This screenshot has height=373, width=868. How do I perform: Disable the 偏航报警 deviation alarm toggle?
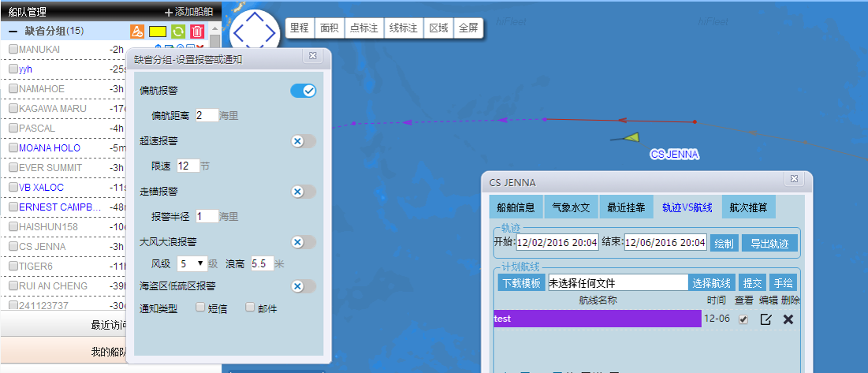pyautogui.click(x=304, y=91)
